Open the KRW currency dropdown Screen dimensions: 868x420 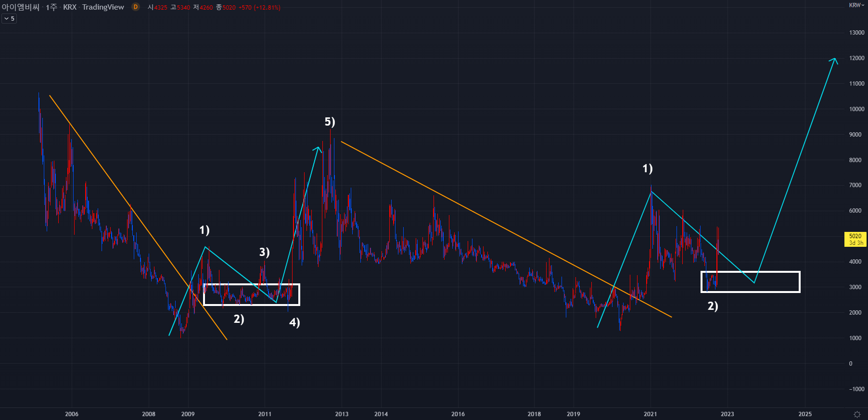[x=856, y=5]
